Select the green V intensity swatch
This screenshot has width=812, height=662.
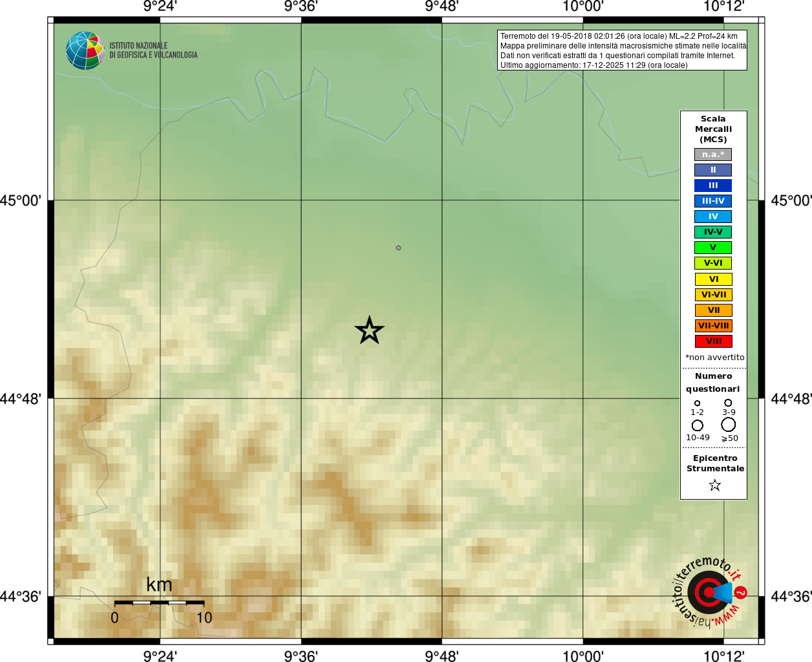click(x=713, y=248)
